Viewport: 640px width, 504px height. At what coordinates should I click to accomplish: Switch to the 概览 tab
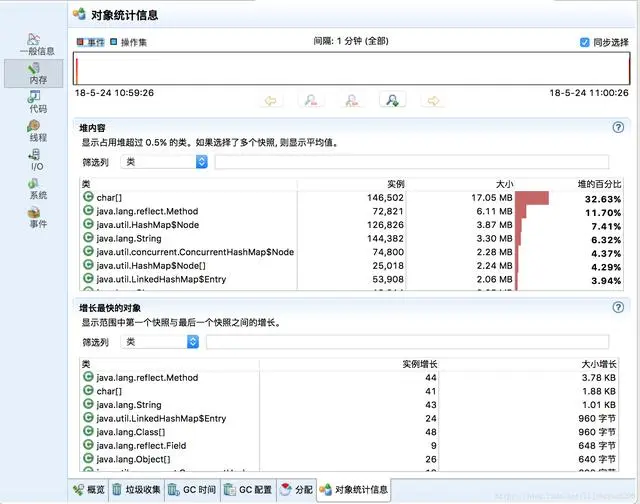click(89, 490)
